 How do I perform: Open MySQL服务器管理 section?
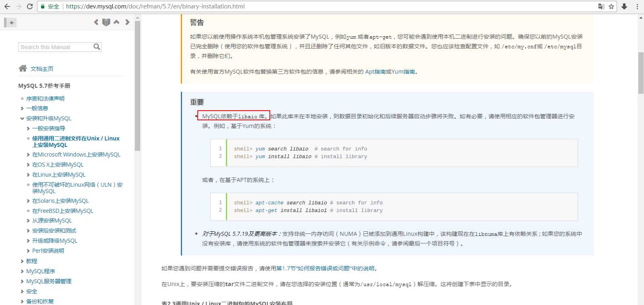(49, 281)
